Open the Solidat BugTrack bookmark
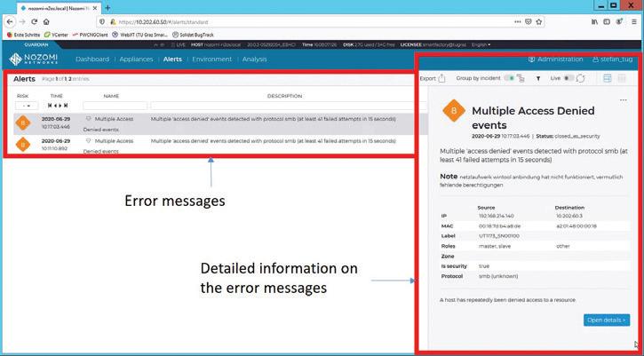The height and width of the screenshot is (356, 644). point(193,35)
